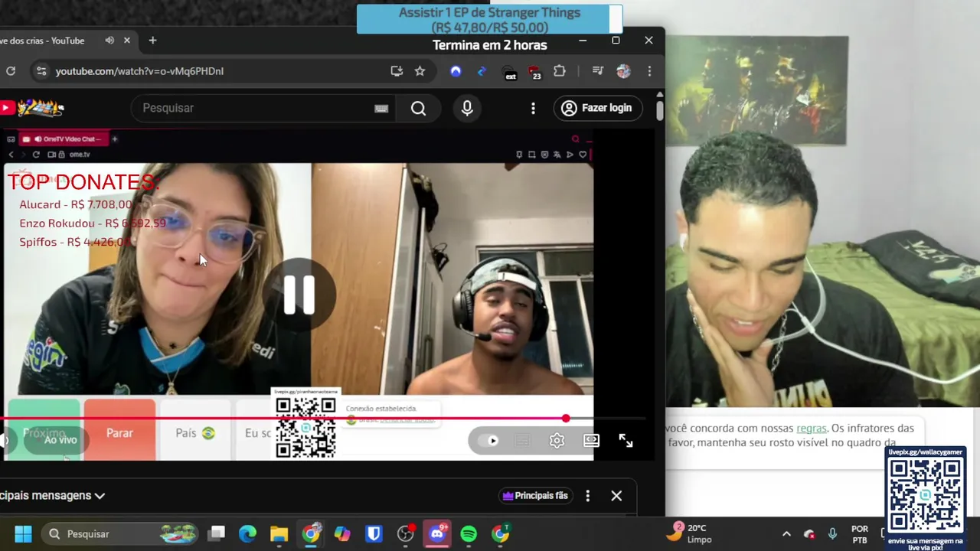Click the Fazer login button
This screenshot has height=551, width=980.
click(597, 108)
